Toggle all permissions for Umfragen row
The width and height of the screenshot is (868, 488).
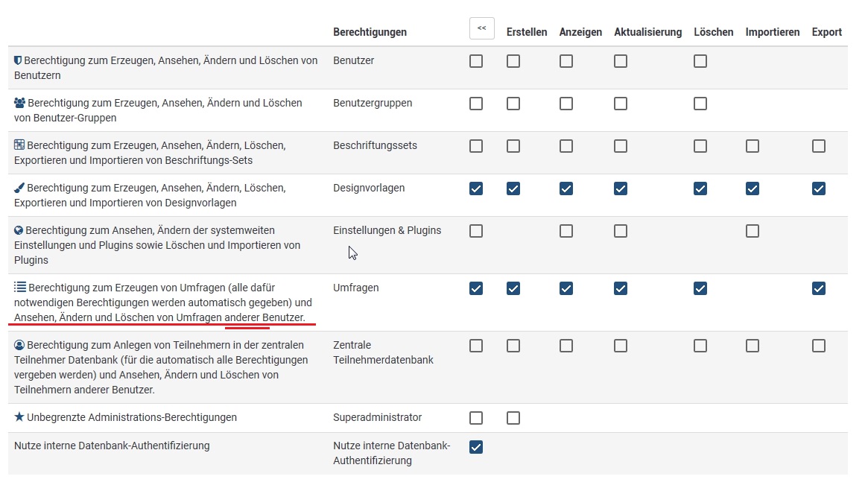point(476,288)
